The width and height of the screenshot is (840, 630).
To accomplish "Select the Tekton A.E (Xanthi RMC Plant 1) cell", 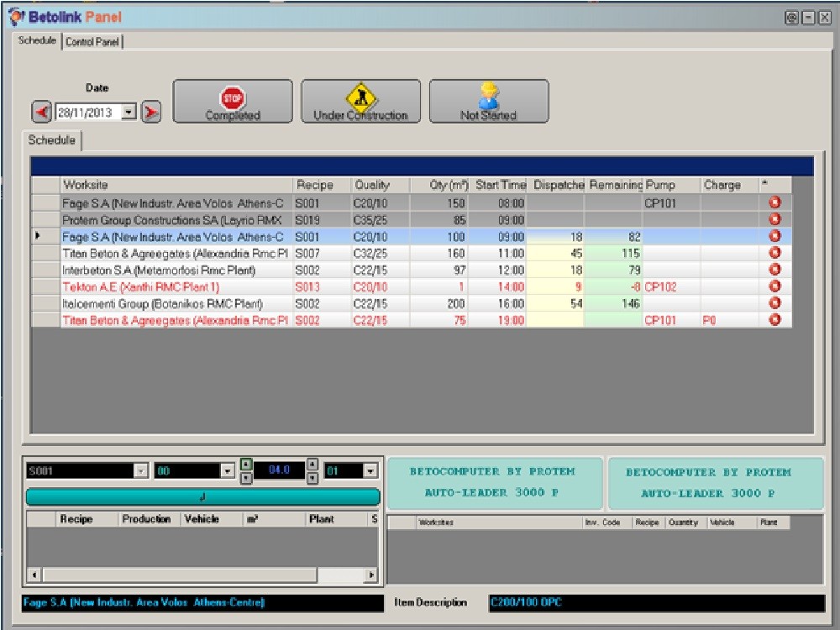I will (176, 287).
